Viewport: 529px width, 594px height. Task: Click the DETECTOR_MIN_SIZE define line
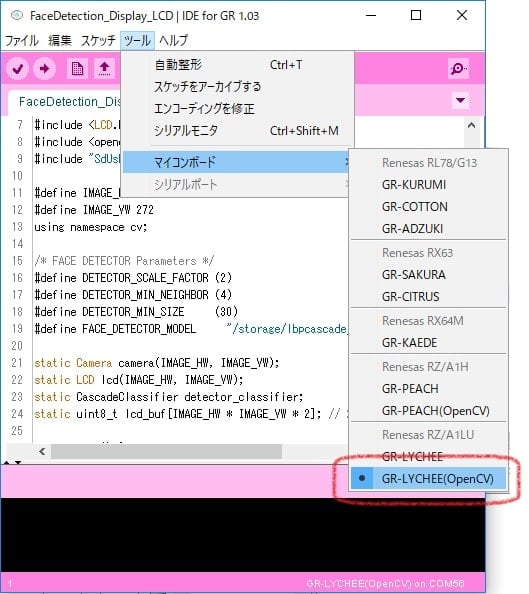click(x=136, y=312)
